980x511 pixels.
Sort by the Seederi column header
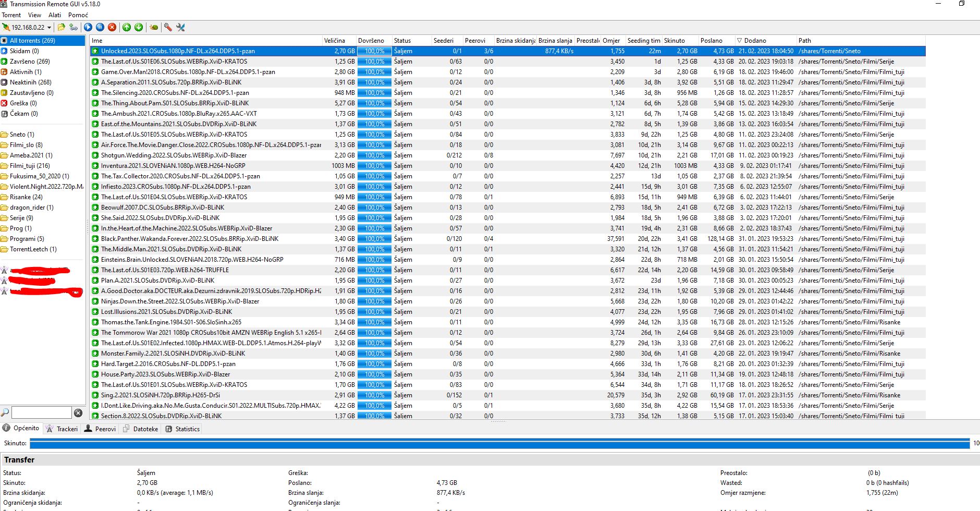point(447,41)
